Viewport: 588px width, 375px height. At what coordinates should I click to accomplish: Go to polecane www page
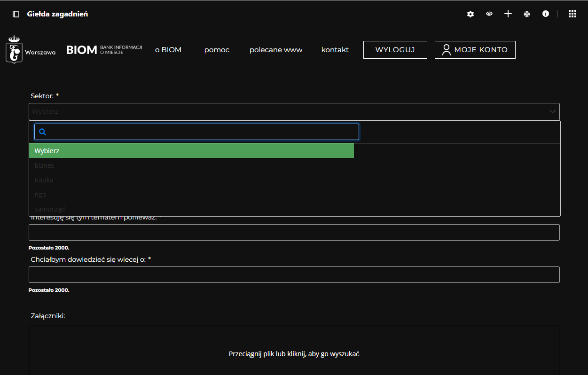coord(276,50)
